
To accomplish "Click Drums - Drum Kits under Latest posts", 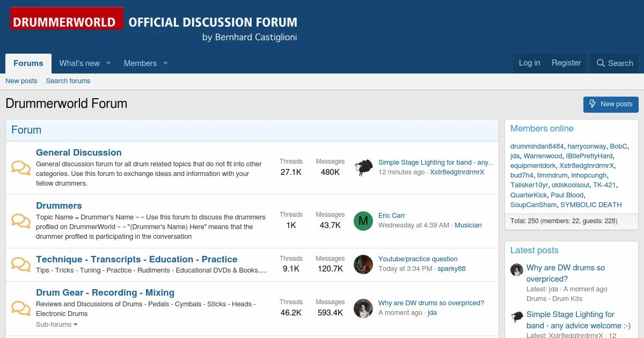I will (x=554, y=299).
